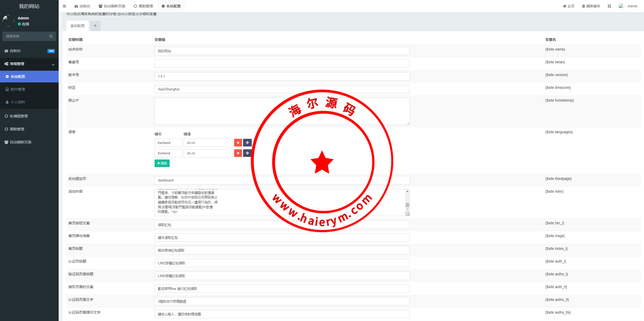644x321 pixels.
Task: Select the 基础配置 tab
Action: coord(78,26)
